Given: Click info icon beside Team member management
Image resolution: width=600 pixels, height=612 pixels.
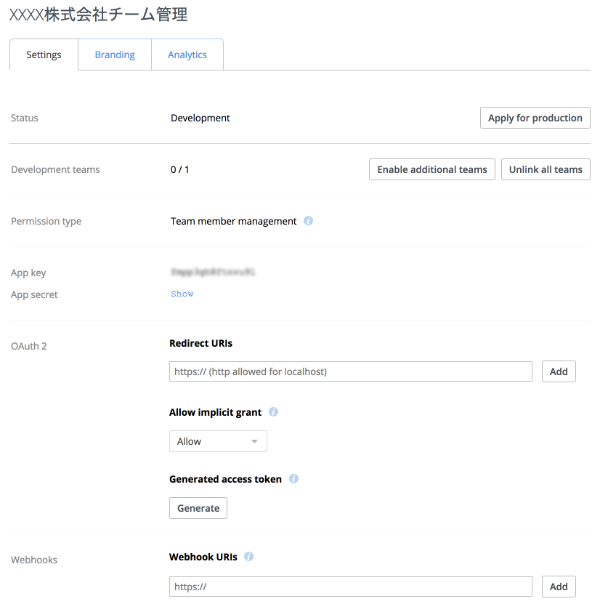Looking at the screenshot, I should pos(308,221).
